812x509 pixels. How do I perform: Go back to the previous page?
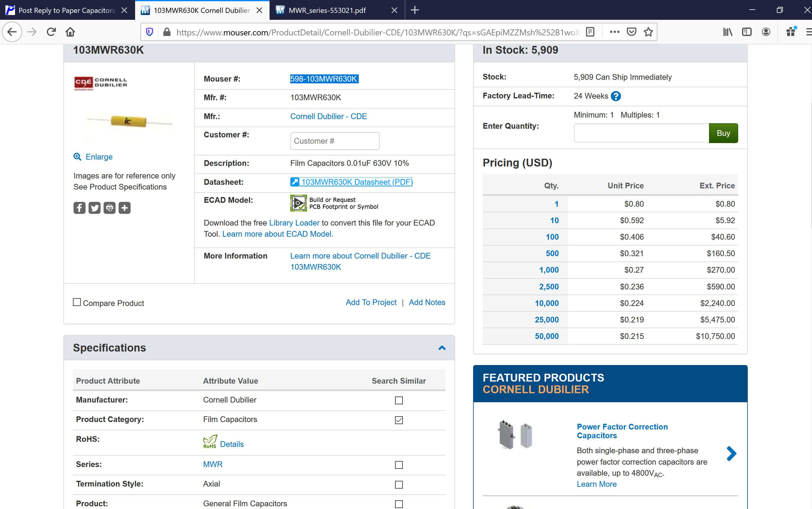click(x=12, y=32)
